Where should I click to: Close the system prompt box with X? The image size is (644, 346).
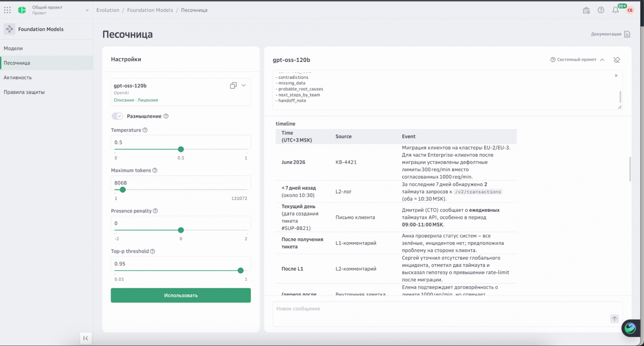coord(616,75)
